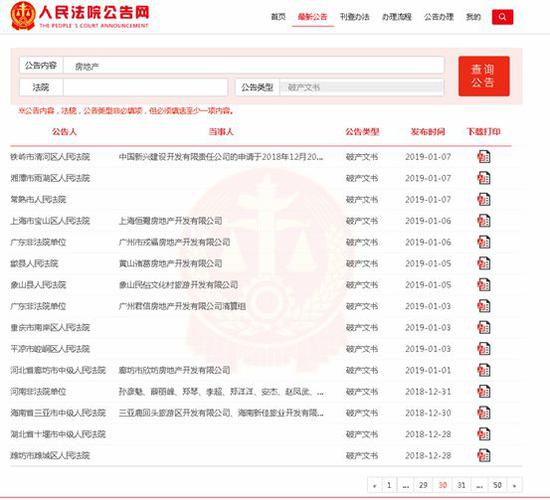The width and height of the screenshot is (550, 500).
Task: Click court name 铁岭市清河区人民法院
Action: 50,157
